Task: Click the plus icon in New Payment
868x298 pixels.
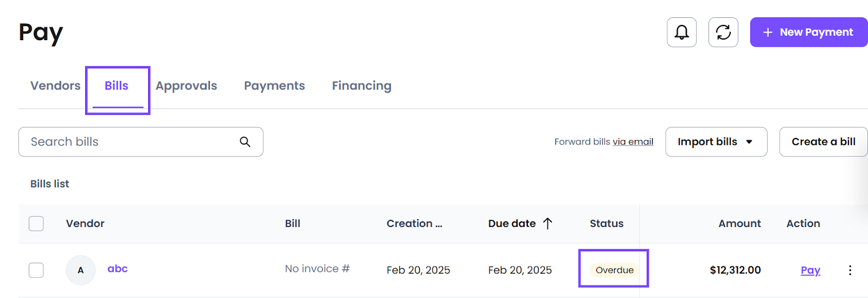Action: click(768, 33)
